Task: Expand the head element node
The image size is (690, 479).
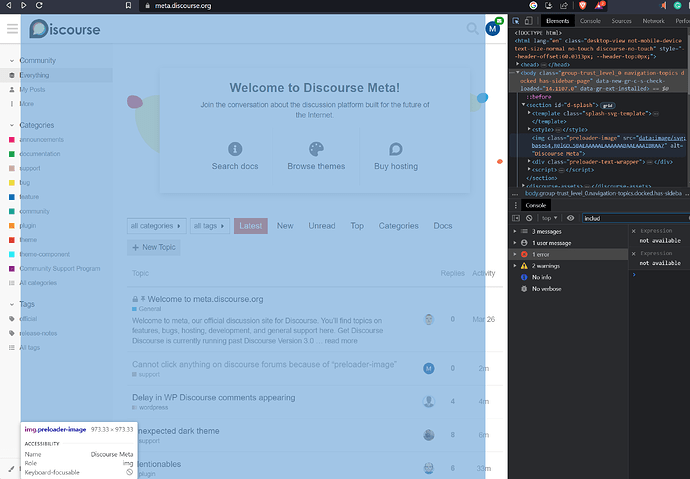Action: (x=518, y=64)
